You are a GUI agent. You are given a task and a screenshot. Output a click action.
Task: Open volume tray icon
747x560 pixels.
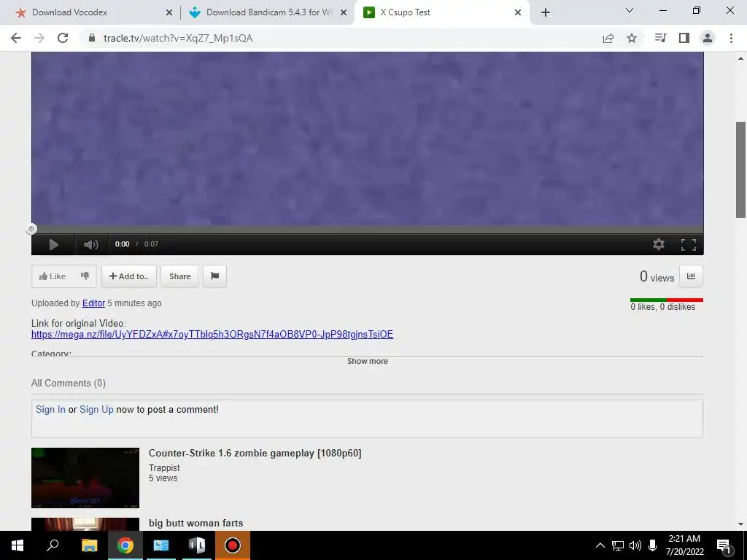(x=635, y=545)
